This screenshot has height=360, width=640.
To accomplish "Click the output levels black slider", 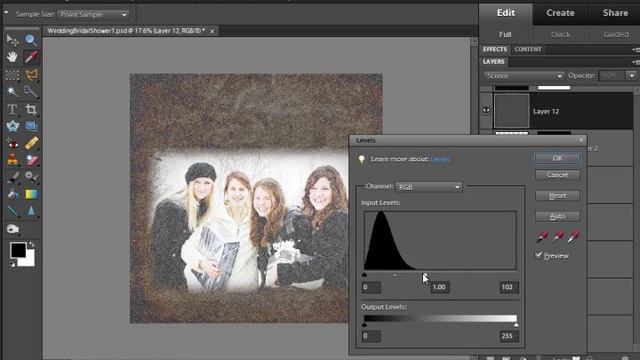I will coord(364,325).
